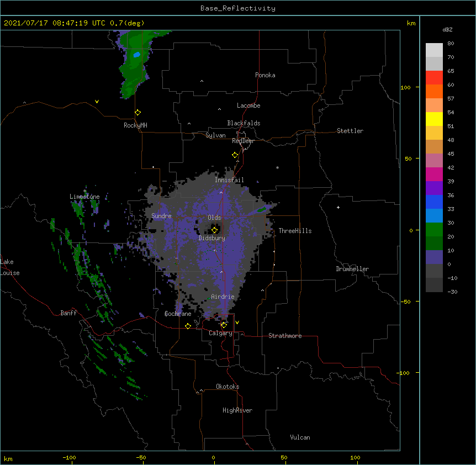The height and width of the screenshot is (465, 476).
Task: Select the Olds town label
Action: [x=214, y=218]
